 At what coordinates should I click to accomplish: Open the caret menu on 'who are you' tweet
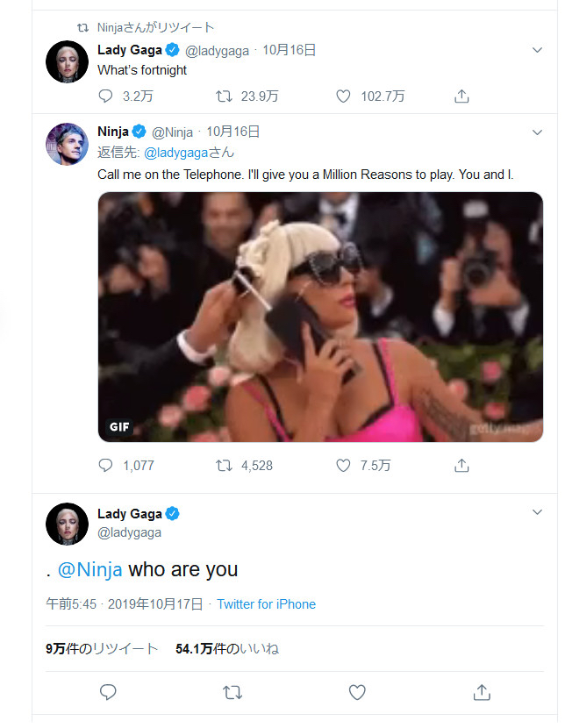pyautogui.click(x=538, y=512)
